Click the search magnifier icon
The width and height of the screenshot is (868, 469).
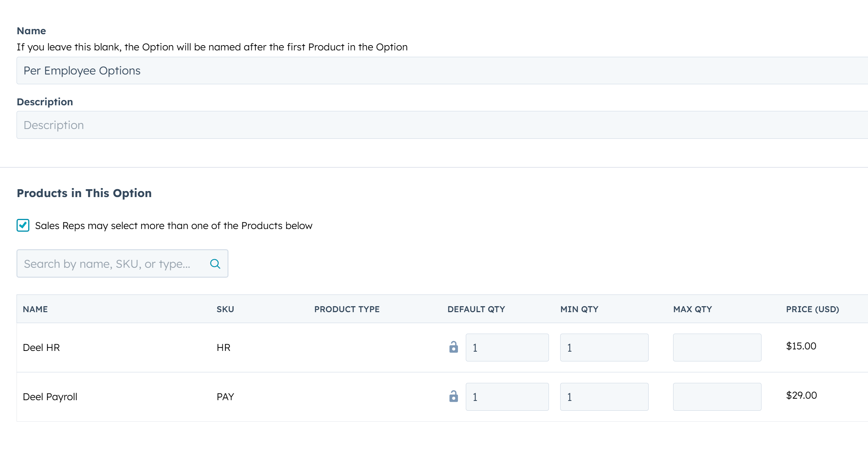tap(215, 264)
